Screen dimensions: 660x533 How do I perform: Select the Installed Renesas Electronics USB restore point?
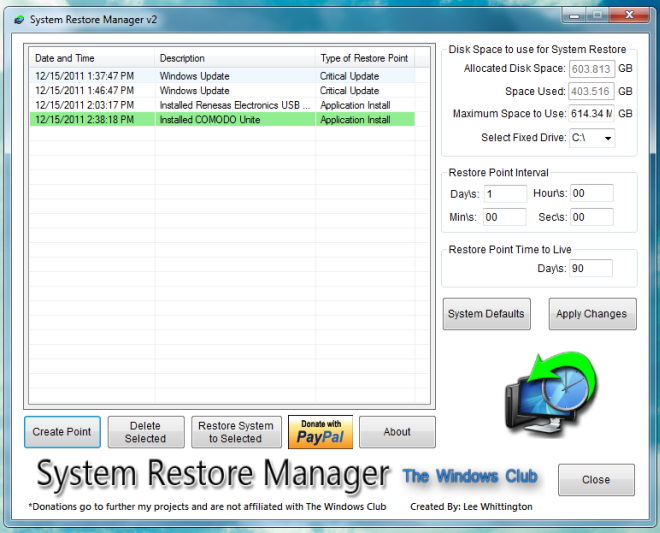click(222, 105)
